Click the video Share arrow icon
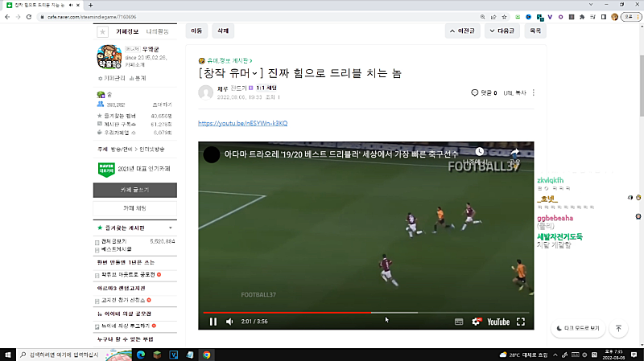This screenshot has width=644, height=361. click(514, 152)
